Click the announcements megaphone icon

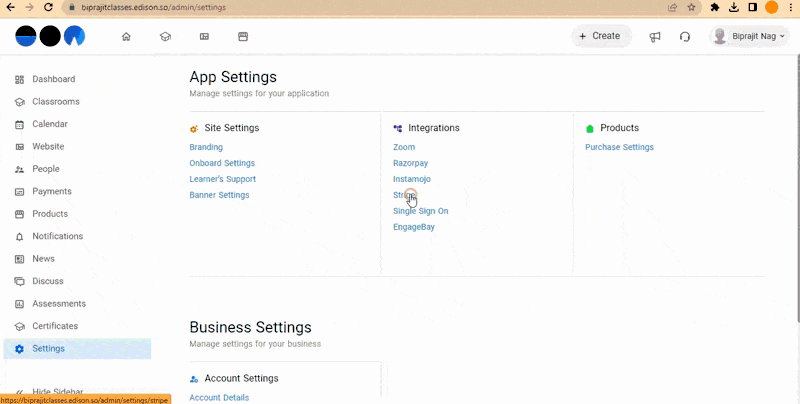pos(655,37)
